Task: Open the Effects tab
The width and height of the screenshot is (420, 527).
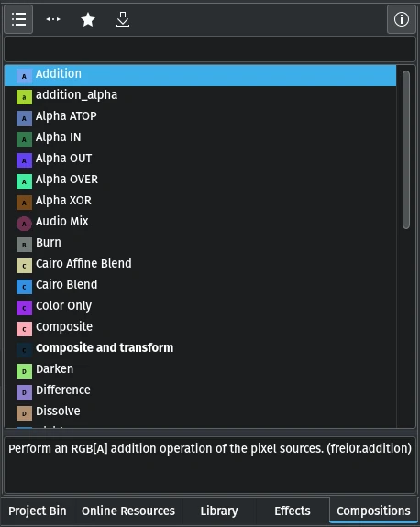Action: point(293,511)
